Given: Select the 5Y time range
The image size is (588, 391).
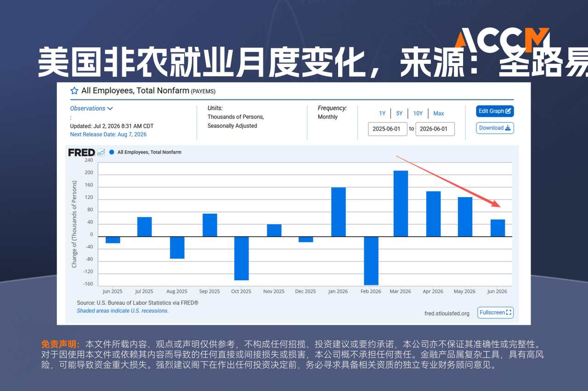Looking at the screenshot, I should 399,113.
